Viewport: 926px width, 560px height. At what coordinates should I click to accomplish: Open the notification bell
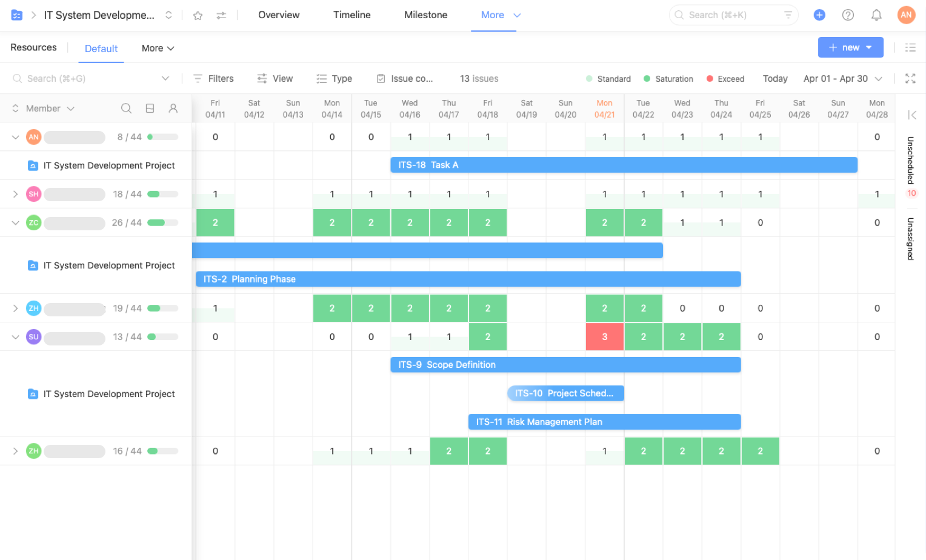[876, 15]
